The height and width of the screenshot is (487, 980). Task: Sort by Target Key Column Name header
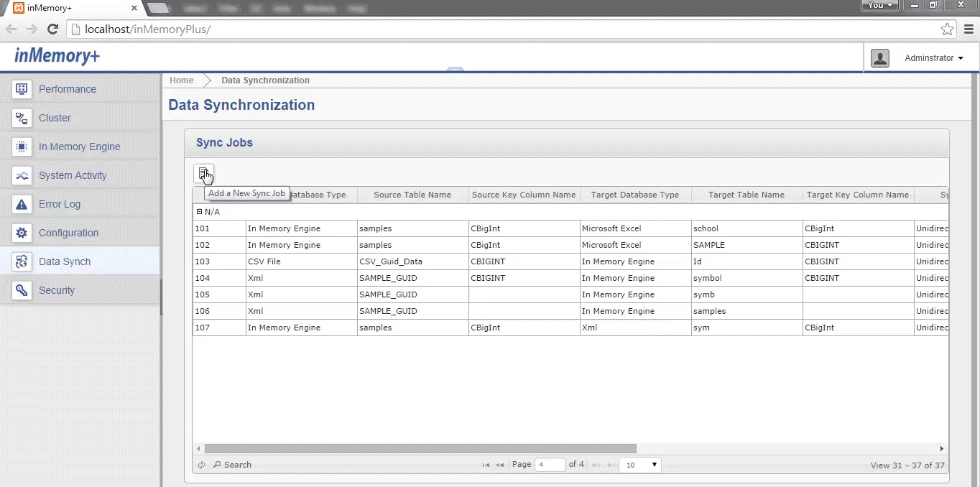tap(858, 195)
